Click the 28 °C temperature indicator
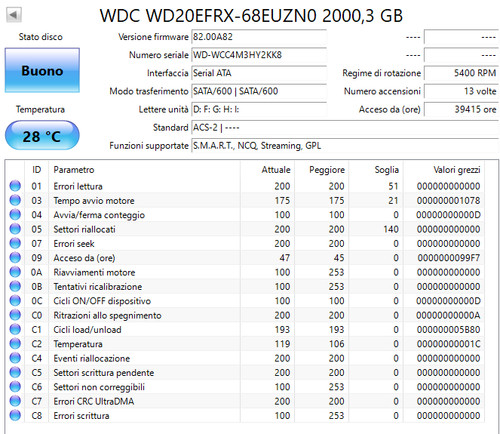This screenshot has width=500, height=434. (42, 135)
